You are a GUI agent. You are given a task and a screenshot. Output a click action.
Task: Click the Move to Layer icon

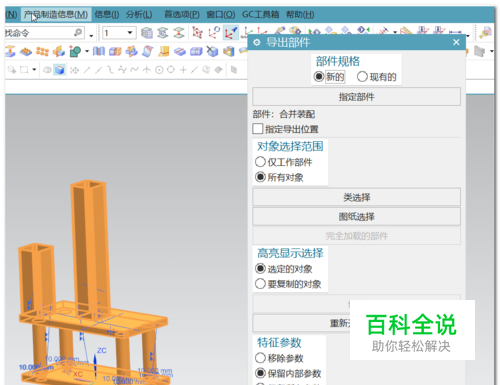[163, 33]
